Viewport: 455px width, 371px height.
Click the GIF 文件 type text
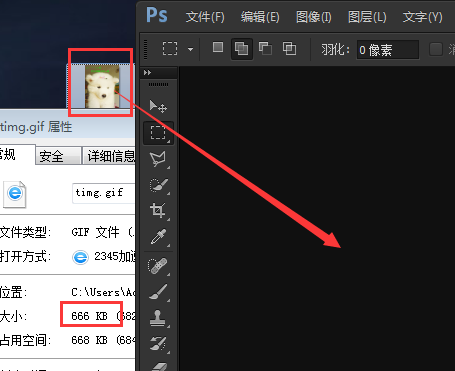click(x=95, y=232)
